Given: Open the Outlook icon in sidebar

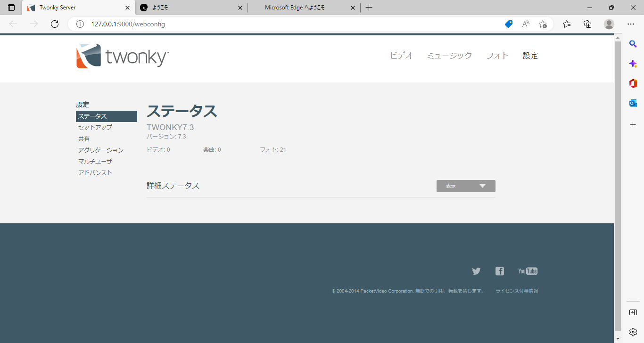Looking at the screenshot, I should tap(633, 103).
